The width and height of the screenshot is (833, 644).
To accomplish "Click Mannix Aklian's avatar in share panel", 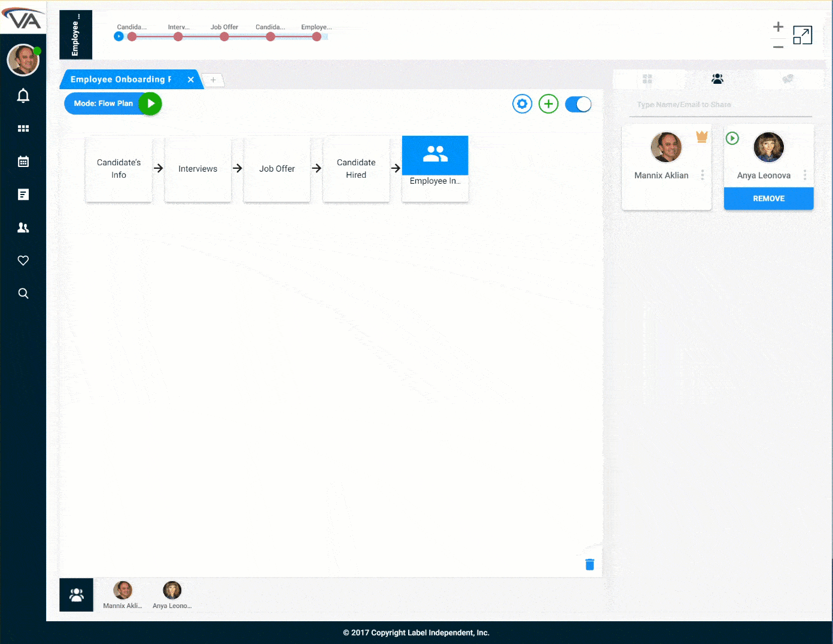I will point(666,147).
